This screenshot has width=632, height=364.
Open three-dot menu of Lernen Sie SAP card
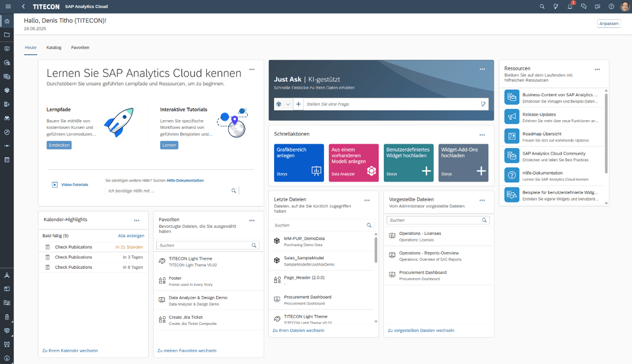coord(252,70)
